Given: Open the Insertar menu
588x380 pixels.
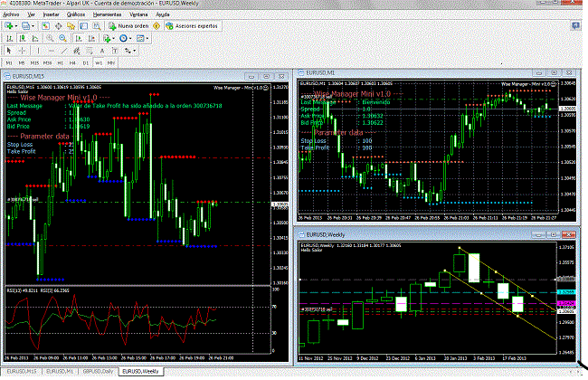Looking at the screenshot, I should [52, 14].
